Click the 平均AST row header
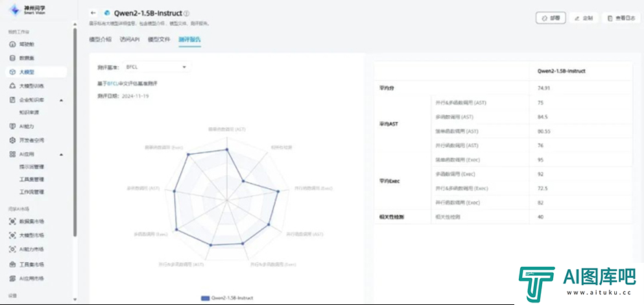This screenshot has width=644, height=305. [389, 124]
